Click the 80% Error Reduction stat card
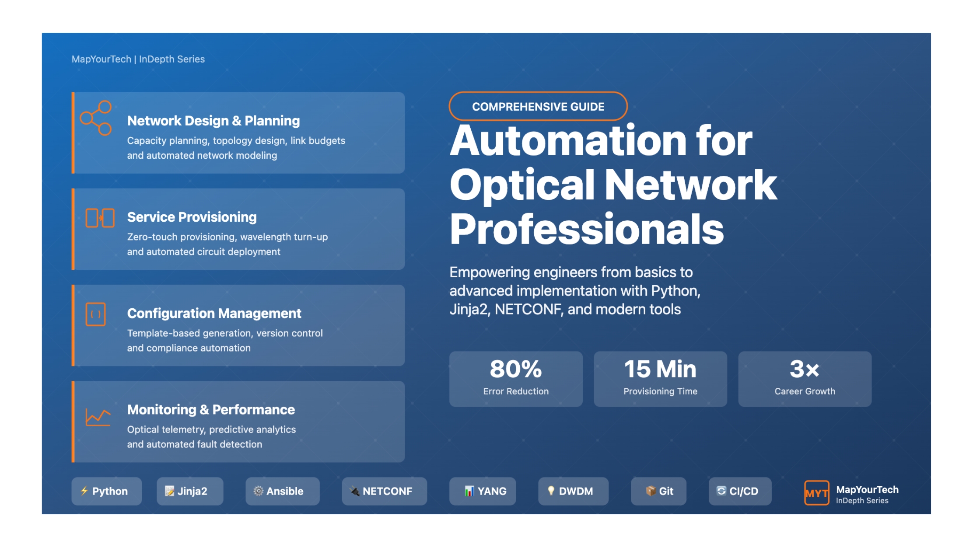 click(516, 379)
